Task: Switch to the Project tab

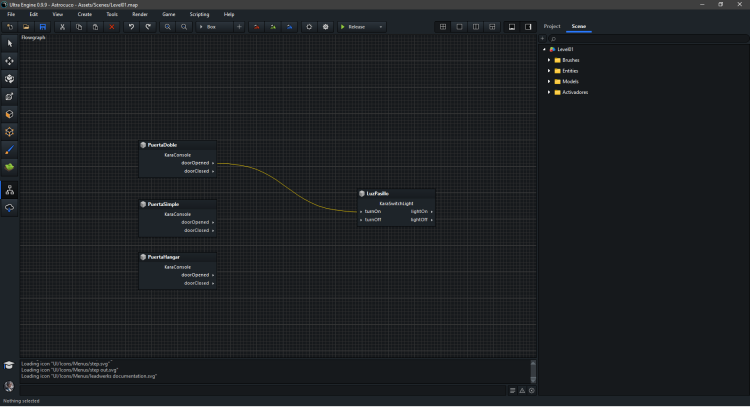Action: (x=552, y=26)
